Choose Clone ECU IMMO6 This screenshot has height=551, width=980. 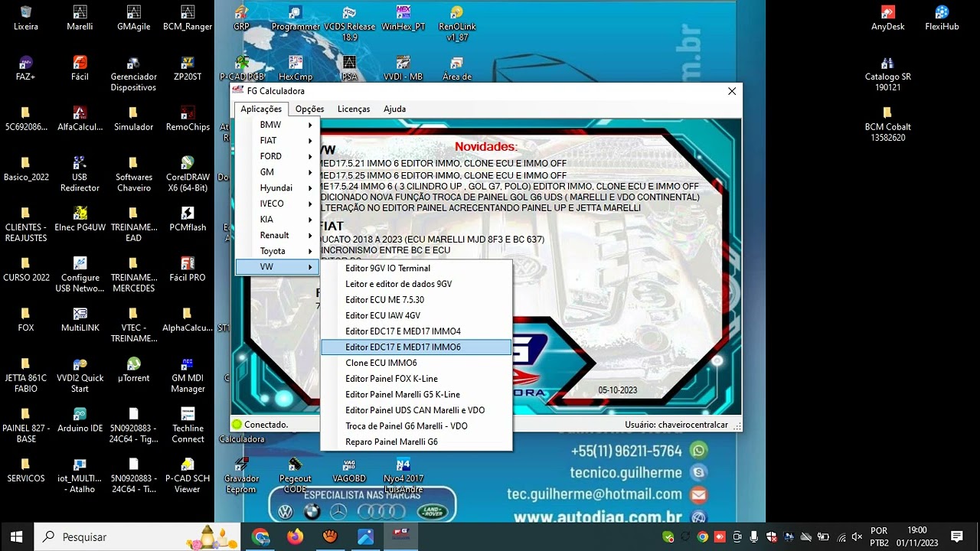[x=416, y=363]
